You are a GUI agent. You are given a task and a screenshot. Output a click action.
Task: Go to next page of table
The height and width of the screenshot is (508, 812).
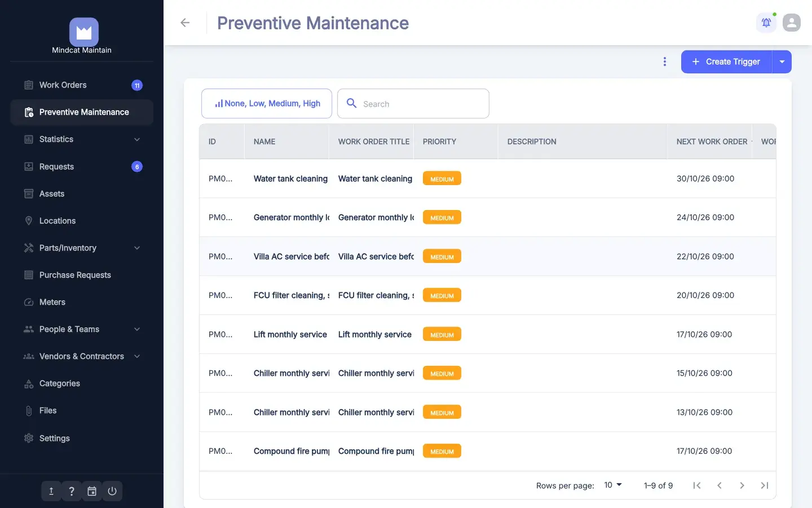pos(742,485)
